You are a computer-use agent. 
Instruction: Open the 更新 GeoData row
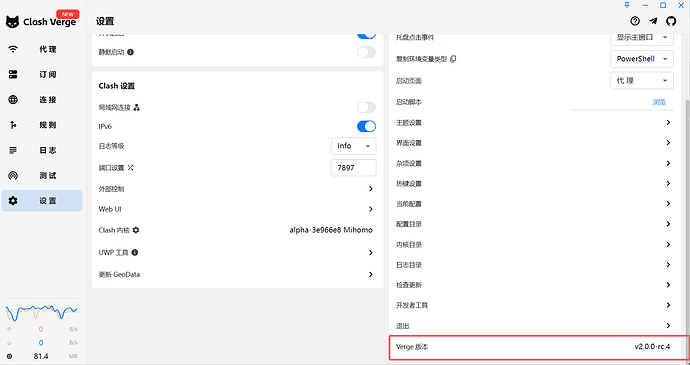tap(237, 274)
